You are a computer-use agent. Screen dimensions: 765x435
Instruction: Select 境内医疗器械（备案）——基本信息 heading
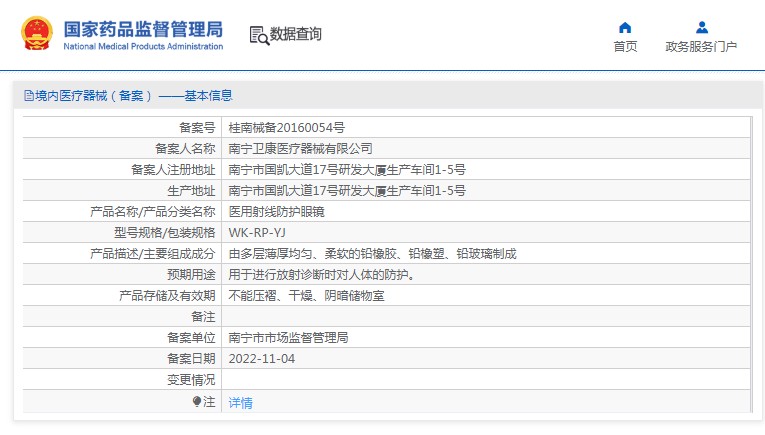pyautogui.click(x=134, y=96)
